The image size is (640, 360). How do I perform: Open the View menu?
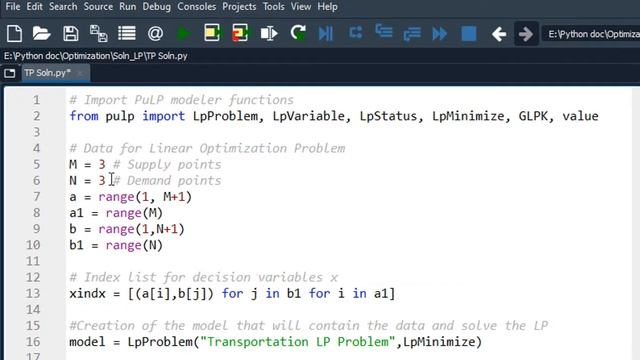point(301,7)
